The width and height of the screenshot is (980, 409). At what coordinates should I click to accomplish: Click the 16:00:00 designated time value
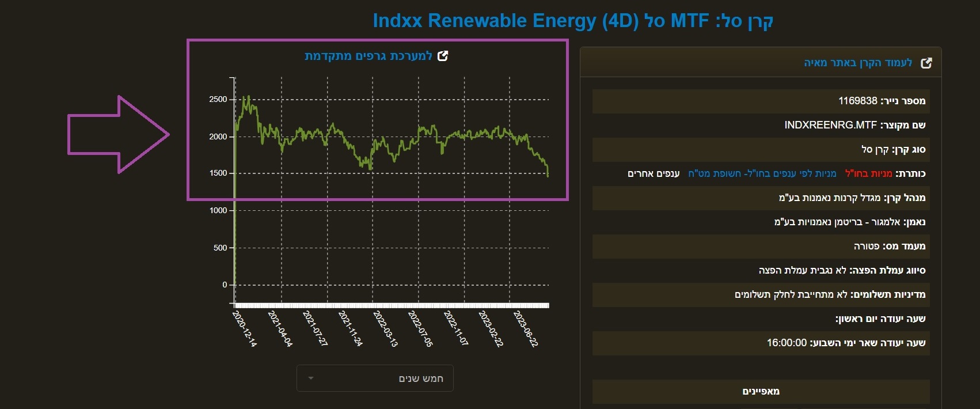(x=787, y=343)
